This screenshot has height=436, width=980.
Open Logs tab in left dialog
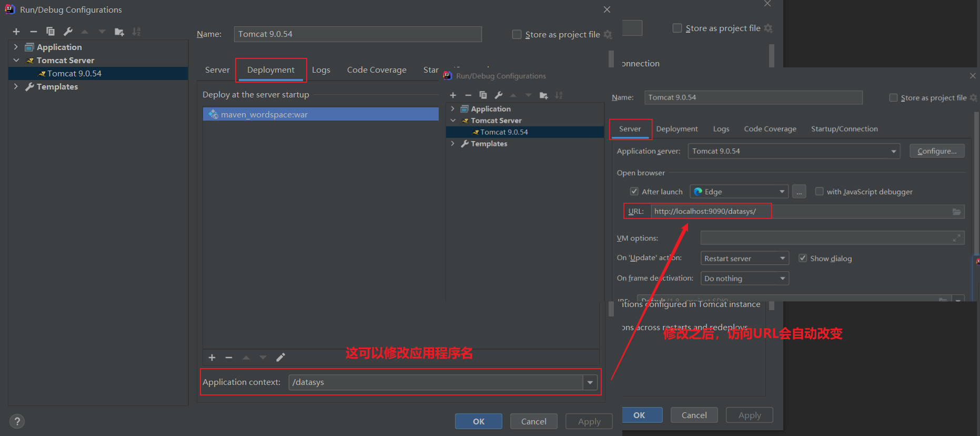pos(321,70)
